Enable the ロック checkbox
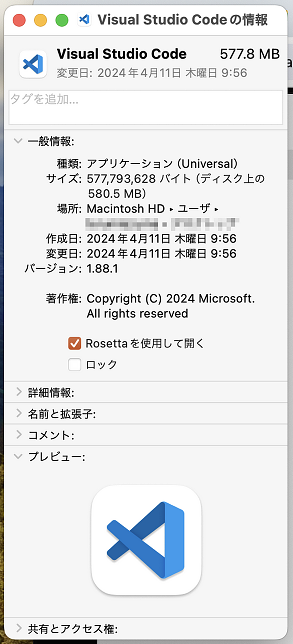The width and height of the screenshot is (293, 644). point(75,365)
